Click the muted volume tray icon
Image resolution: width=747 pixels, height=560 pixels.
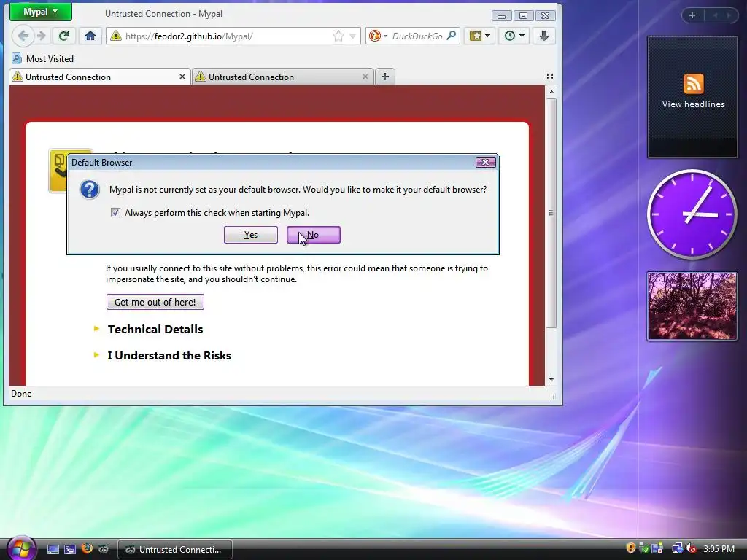(x=691, y=548)
